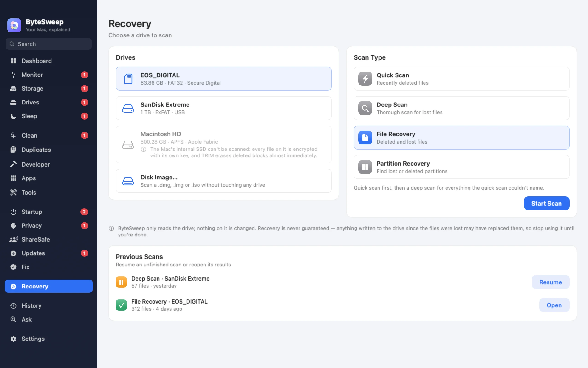Select the Quick Scan type

(x=461, y=79)
